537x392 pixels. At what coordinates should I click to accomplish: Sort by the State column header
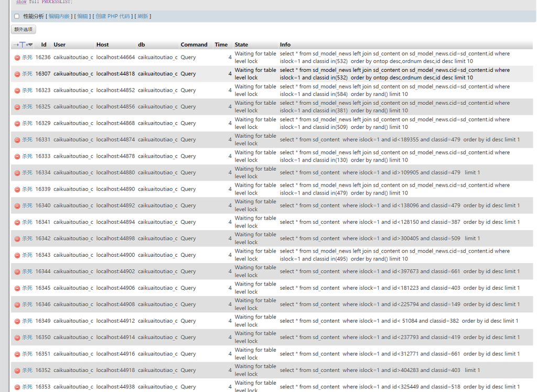click(x=241, y=45)
